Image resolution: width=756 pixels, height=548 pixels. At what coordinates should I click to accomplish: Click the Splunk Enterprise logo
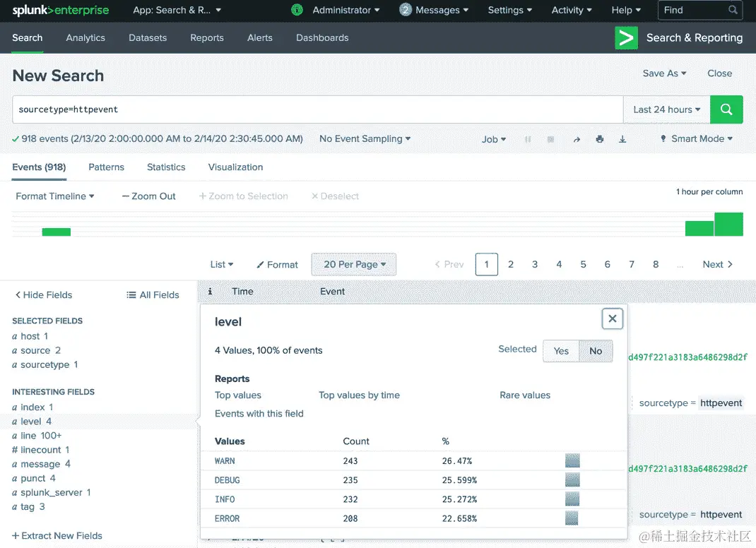[61, 10]
